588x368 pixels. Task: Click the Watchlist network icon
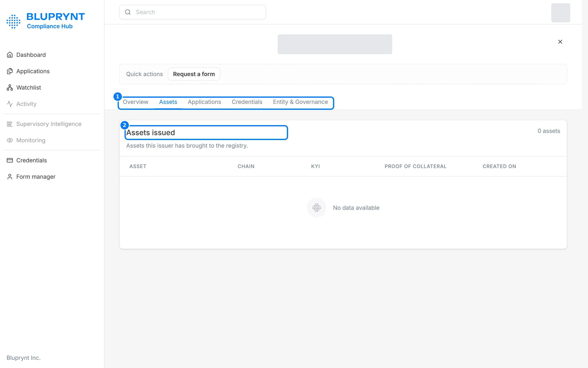pyautogui.click(x=10, y=87)
